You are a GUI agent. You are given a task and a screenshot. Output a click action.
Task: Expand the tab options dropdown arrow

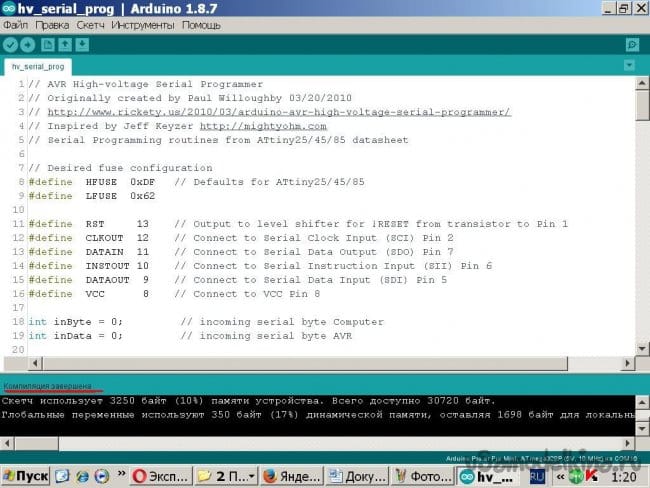pos(628,66)
